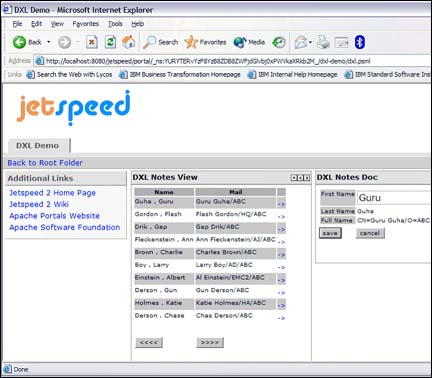Click last window control icon in DXL Notes View header
This screenshot has height=378, width=432.
307,178
